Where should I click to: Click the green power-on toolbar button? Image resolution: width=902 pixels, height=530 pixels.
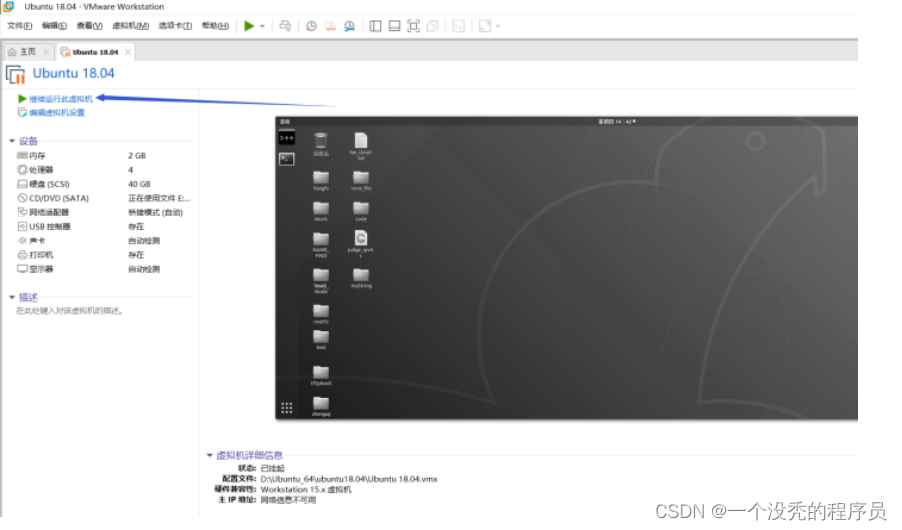click(249, 26)
